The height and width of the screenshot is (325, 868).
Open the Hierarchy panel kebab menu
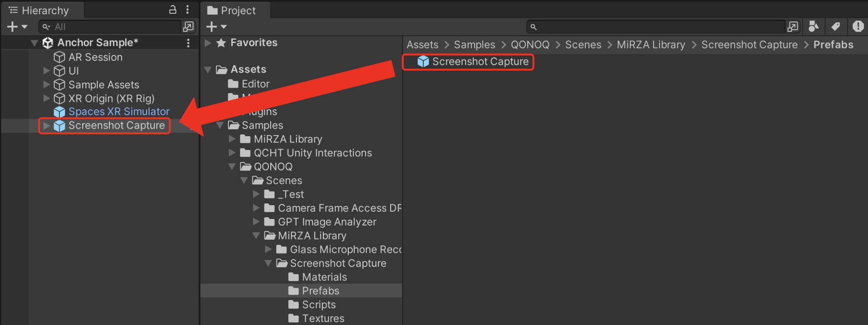(188, 10)
